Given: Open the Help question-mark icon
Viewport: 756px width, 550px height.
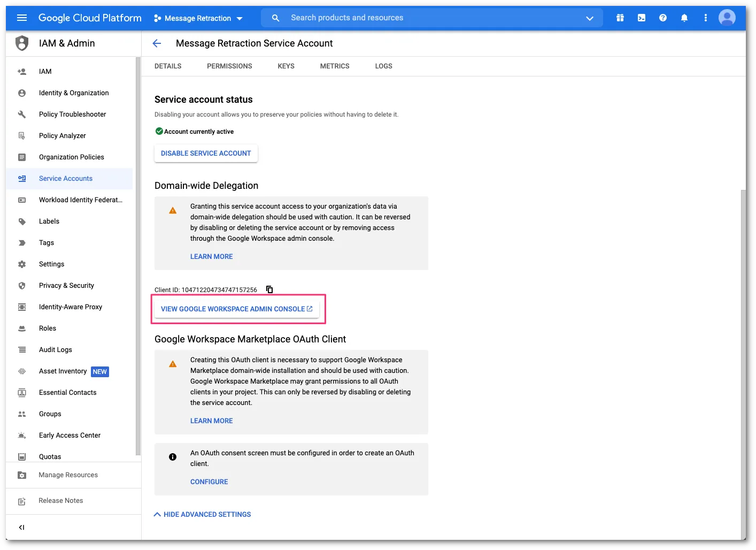Looking at the screenshot, I should tap(663, 18).
